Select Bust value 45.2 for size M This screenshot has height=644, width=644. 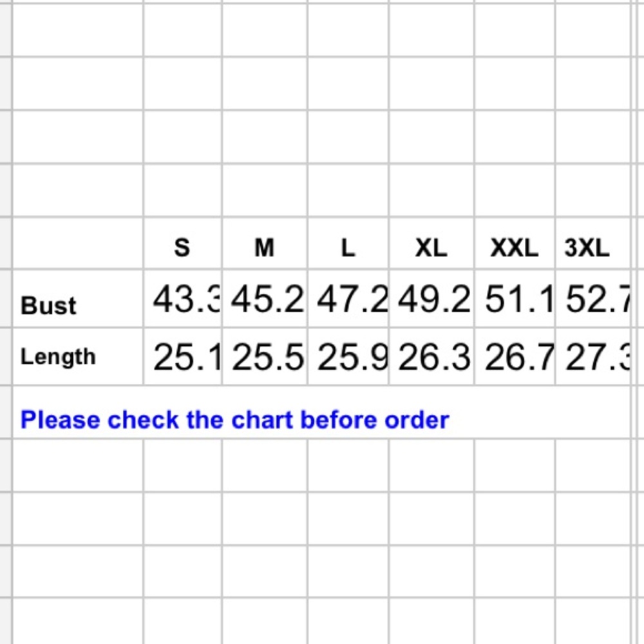pyautogui.click(x=267, y=299)
